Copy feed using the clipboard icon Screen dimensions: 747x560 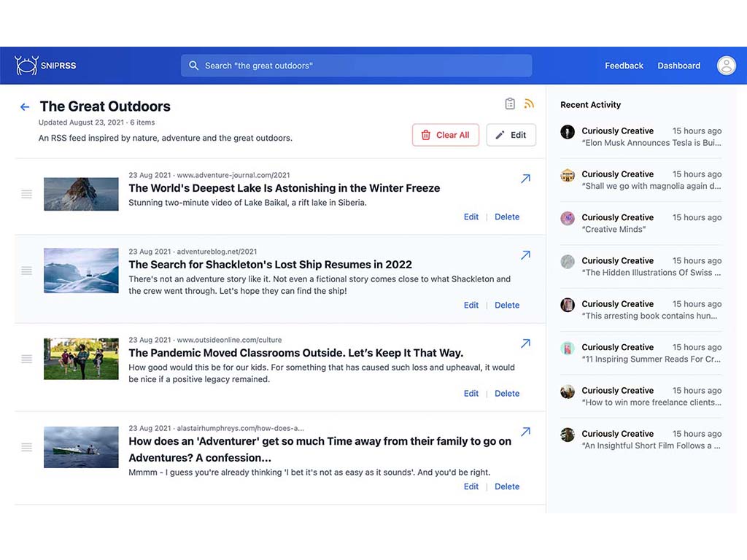pos(510,104)
